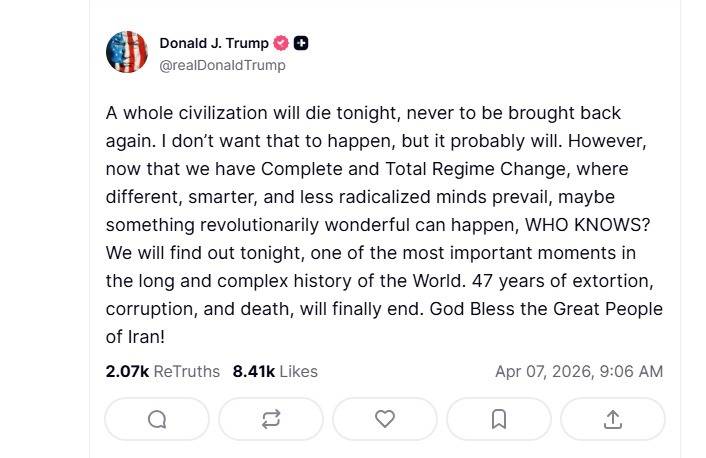Open the Apr 07, 2026 timestamp
Screen dimensions: 706x458
click(578, 371)
